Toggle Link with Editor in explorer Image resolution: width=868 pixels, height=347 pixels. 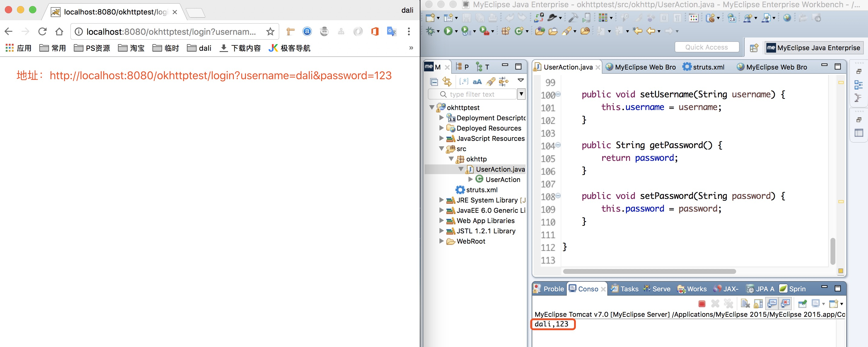(x=447, y=82)
